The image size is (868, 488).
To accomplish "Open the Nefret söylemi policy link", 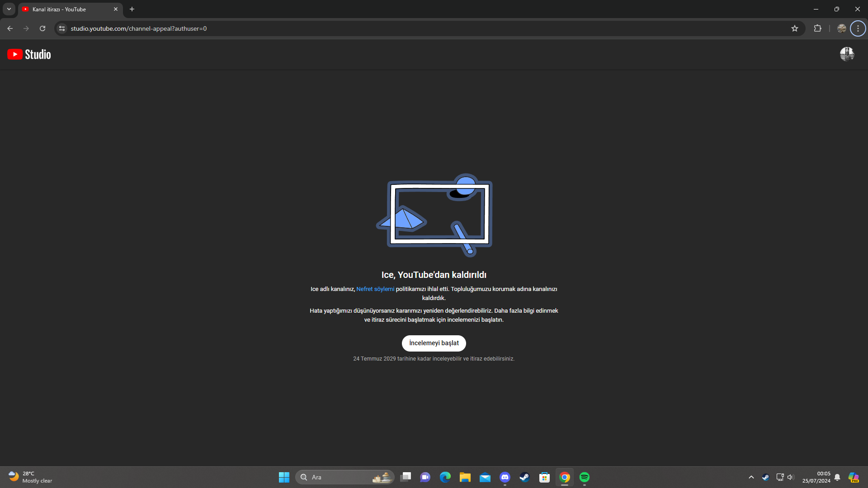I will coord(375,289).
